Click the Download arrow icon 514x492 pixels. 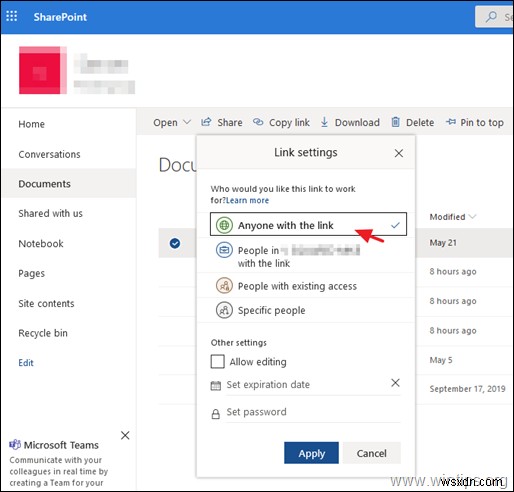tap(324, 122)
